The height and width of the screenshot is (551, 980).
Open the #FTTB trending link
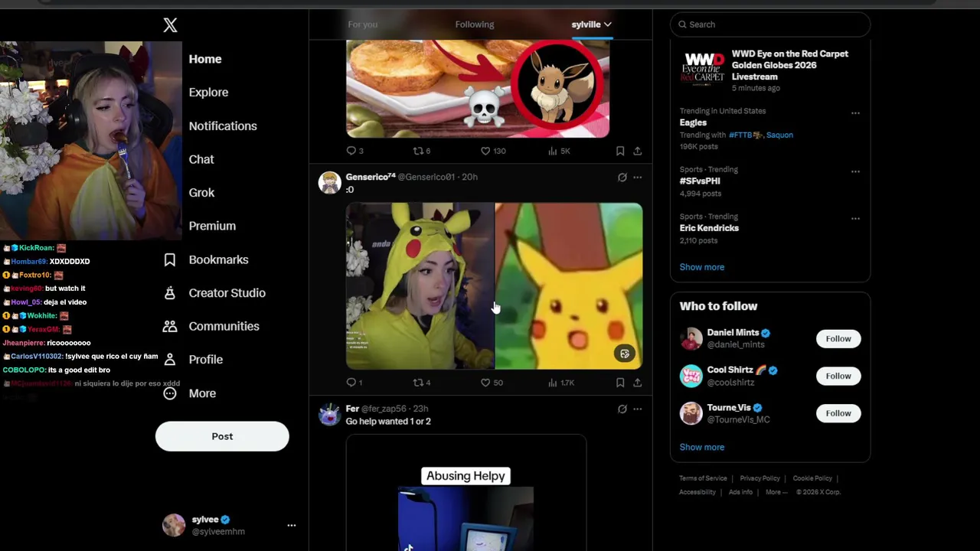click(x=745, y=135)
